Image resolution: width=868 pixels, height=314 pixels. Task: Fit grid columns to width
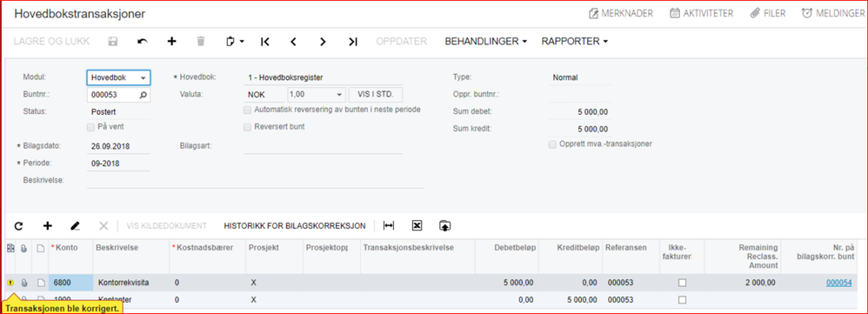pyautogui.click(x=389, y=226)
